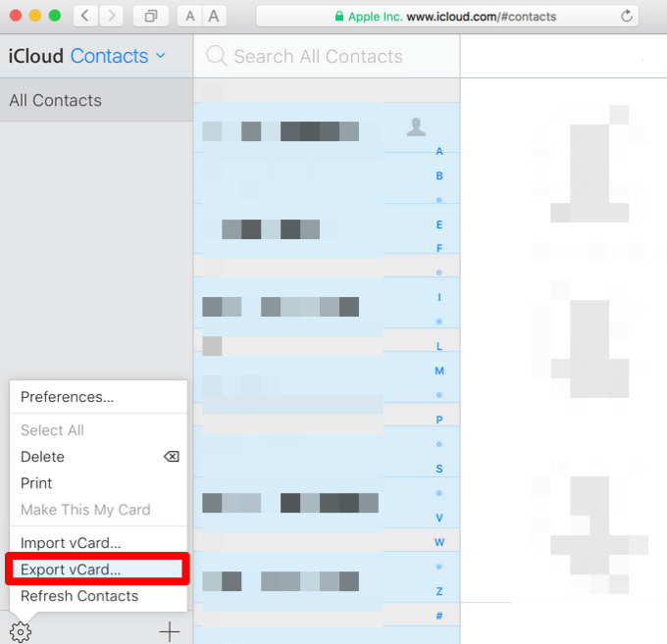Select Delete in the actions menu
The height and width of the screenshot is (644, 667).
[98, 457]
